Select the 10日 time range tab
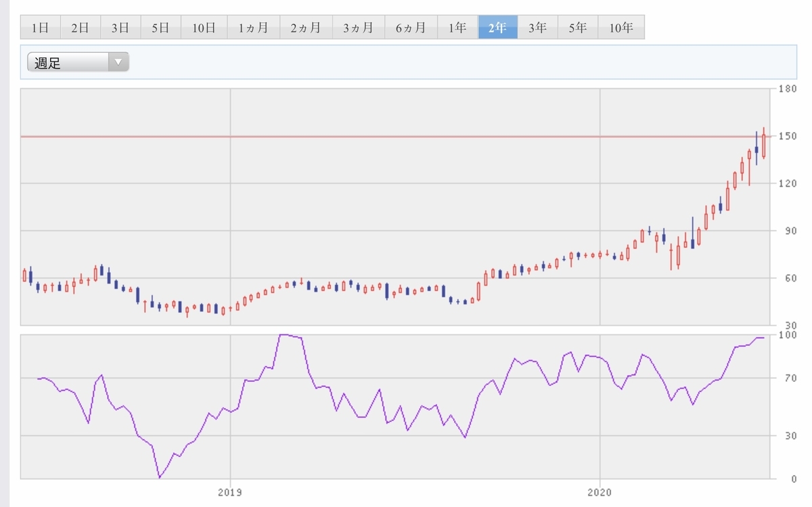812x507 pixels. point(203,28)
